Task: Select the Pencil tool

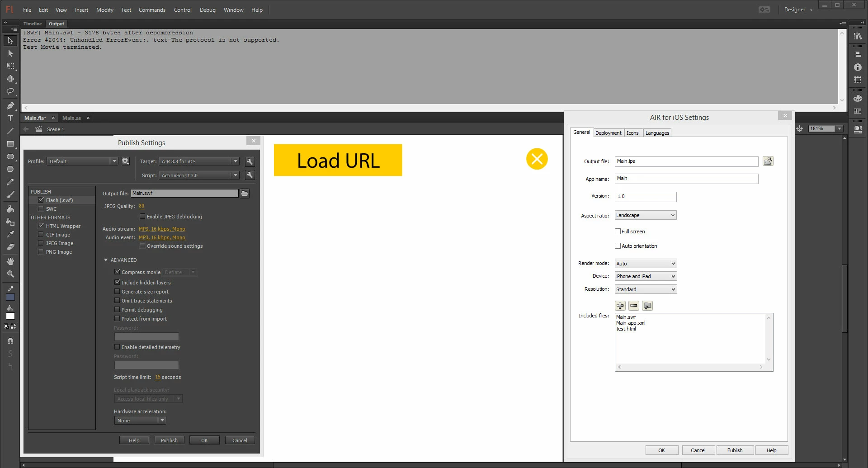Action: click(x=10, y=182)
